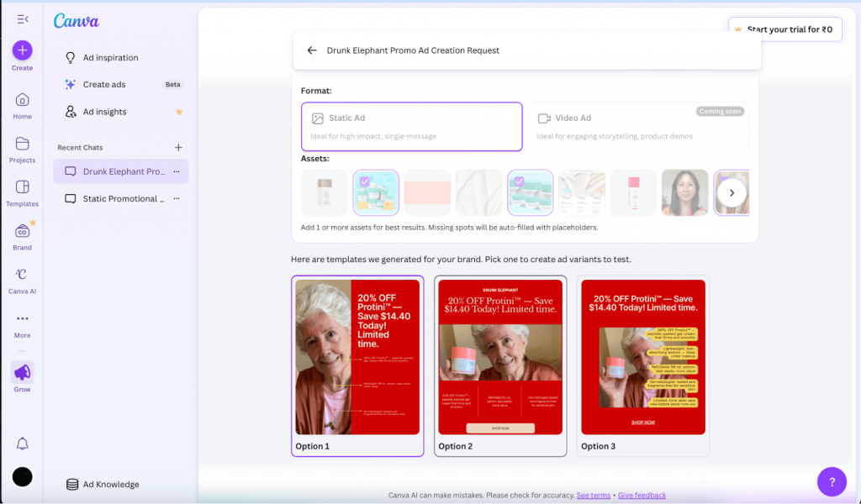
Task: Open Projects in the sidebar
Action: click(21, 145)
